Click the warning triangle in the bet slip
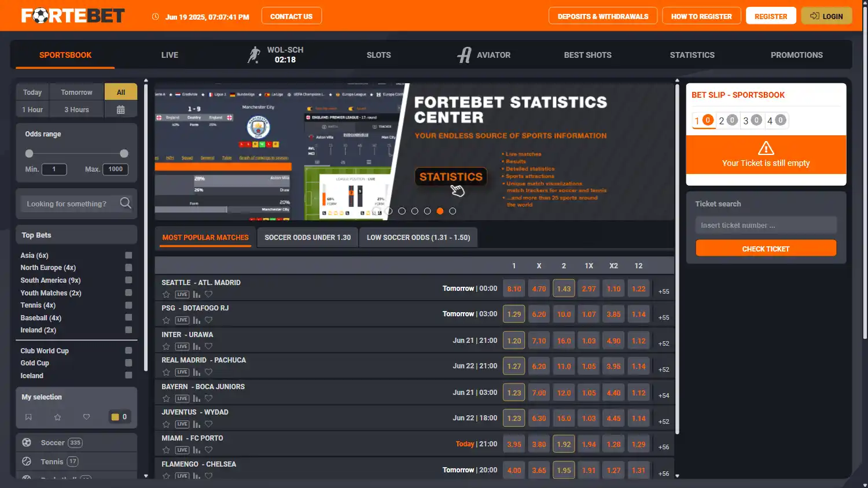Image resolution: width=868 pixels, height=488 pixels. (766, 148)
